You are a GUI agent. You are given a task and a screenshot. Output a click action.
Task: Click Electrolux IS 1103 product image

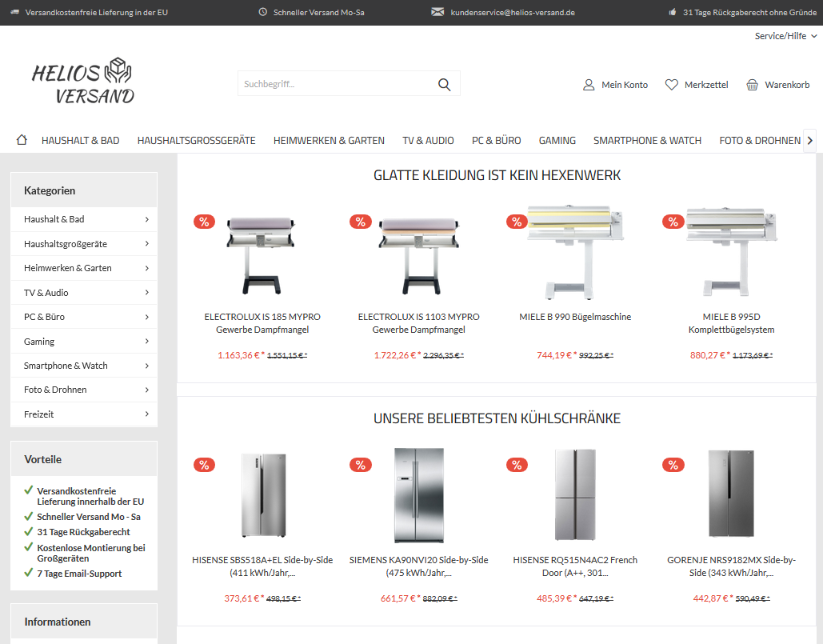[419, 255]
